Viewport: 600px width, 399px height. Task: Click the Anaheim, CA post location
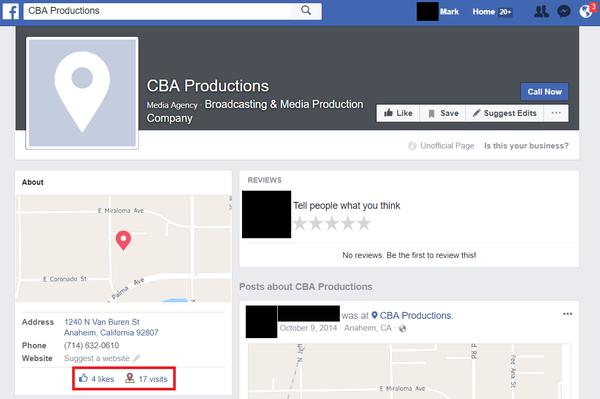coord(368,328)
